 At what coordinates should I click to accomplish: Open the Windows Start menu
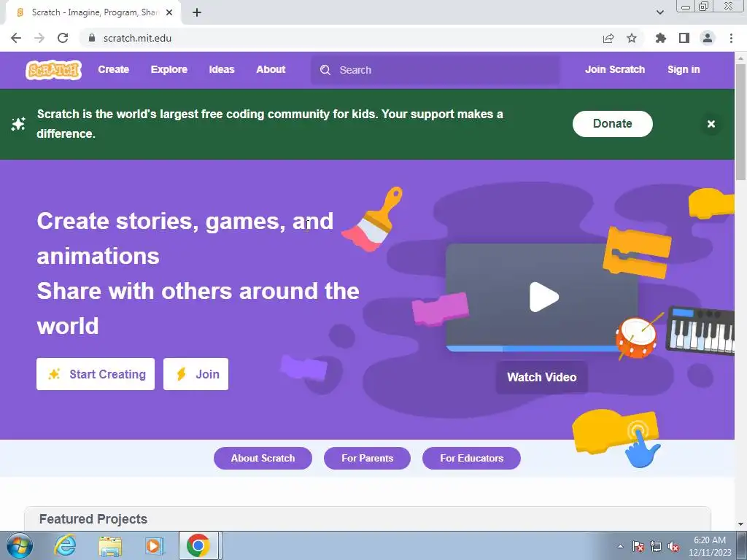pos(20,545)
